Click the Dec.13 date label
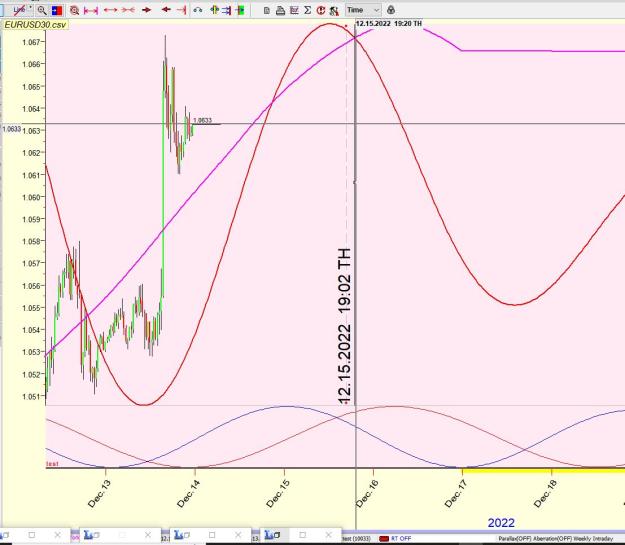The image size is (625, 545). click(99, 494)
